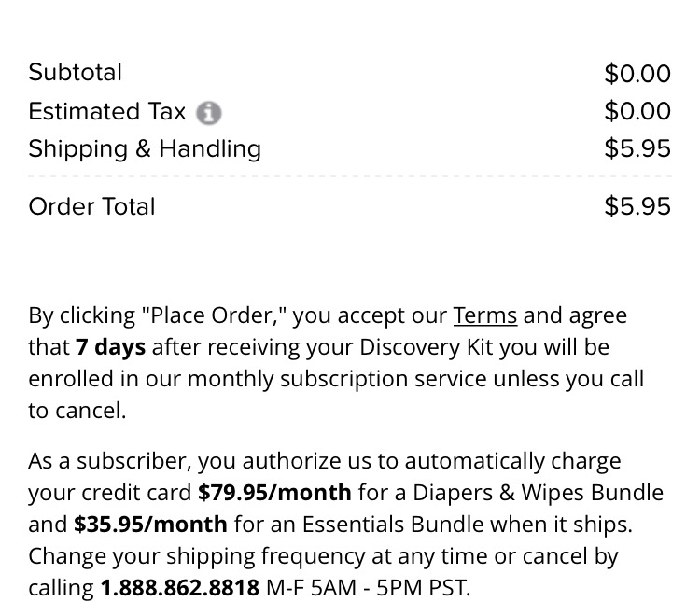Open the Terms link
The height and width of the screenshot is (602, 700).
(x=485, y=315)
